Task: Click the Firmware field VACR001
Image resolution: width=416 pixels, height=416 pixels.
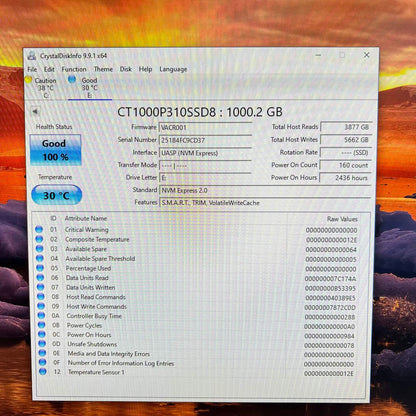Action: pos(205,128)
